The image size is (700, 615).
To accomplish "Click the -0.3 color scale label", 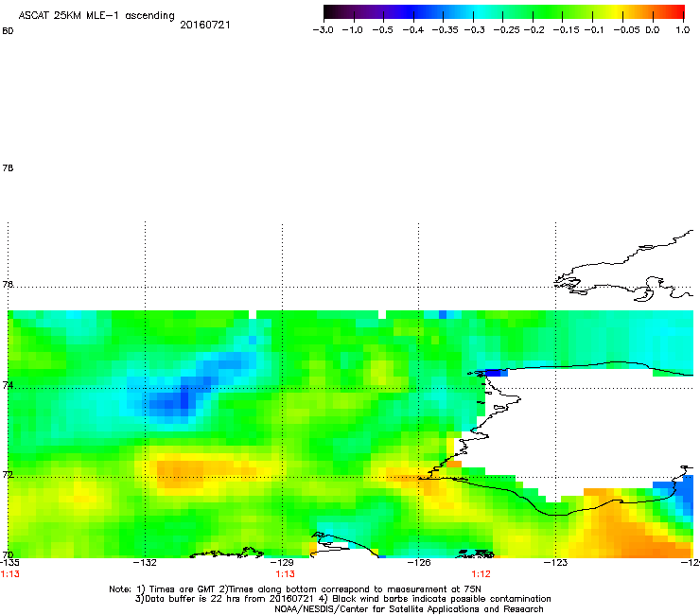I will (475, 30).
